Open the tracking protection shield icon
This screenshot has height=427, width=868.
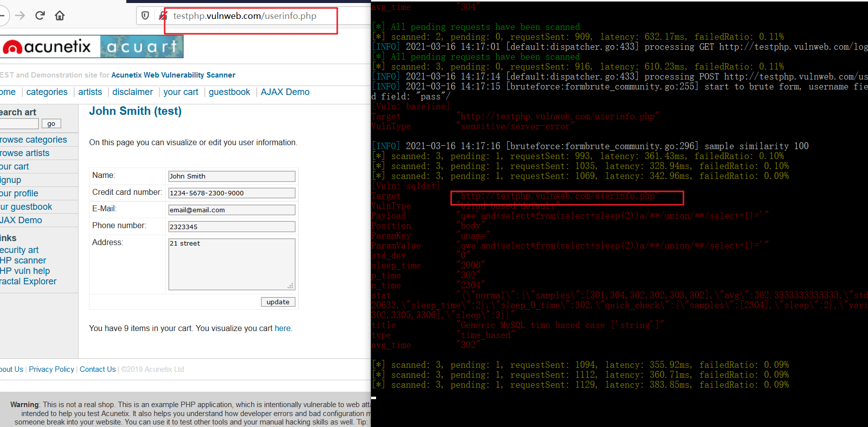[x=145, y=15]
